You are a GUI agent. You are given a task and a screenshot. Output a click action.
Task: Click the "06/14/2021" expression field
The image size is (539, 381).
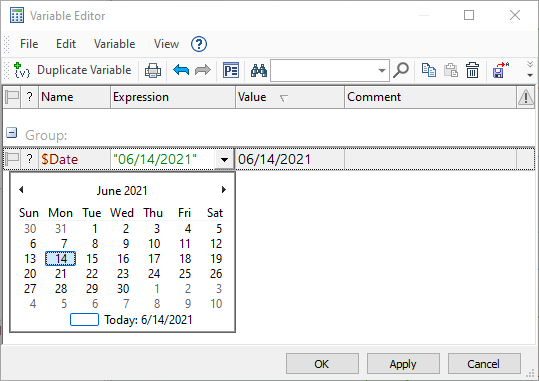click(x=162, y=159)
